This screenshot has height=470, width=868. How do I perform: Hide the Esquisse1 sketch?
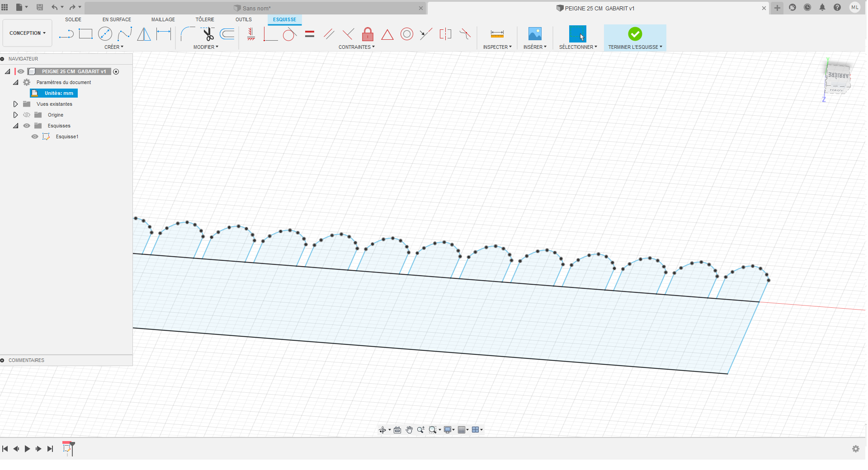tap(34, 136)
